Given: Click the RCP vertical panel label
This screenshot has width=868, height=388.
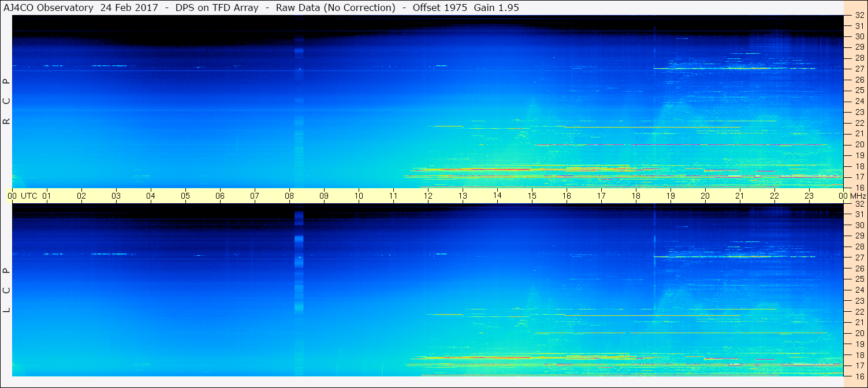Looking at the screenshot, I should tap(6, 102).
